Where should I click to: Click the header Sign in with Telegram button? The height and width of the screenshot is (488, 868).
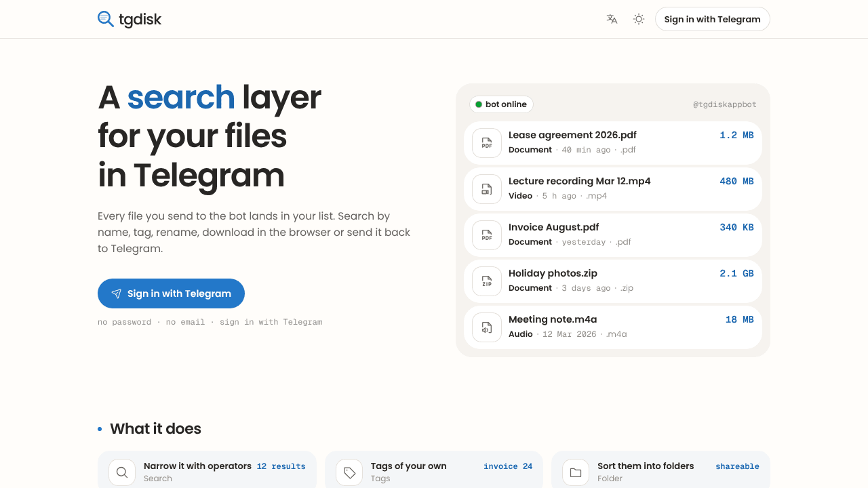click(713, 19)
